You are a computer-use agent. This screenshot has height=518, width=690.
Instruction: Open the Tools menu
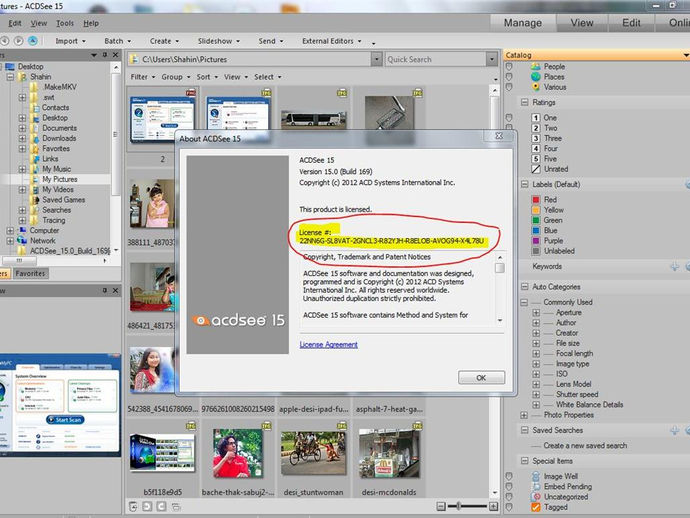(x=65, y=23)
